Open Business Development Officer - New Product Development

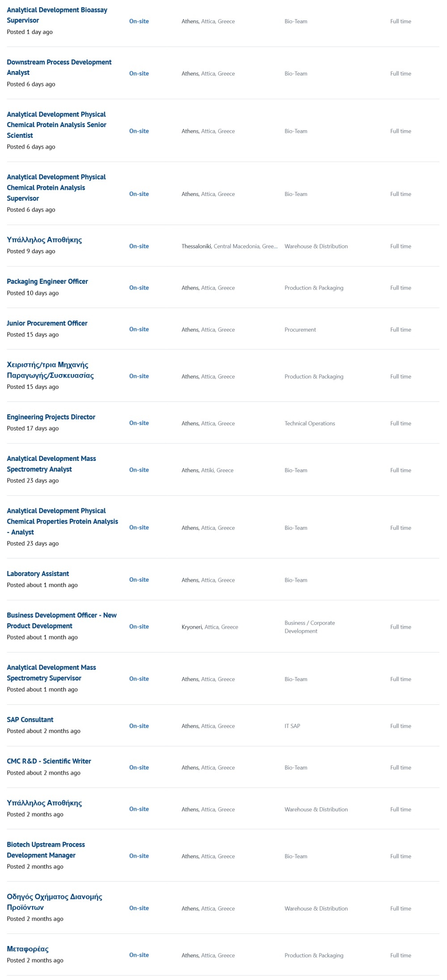coord(61,621)
